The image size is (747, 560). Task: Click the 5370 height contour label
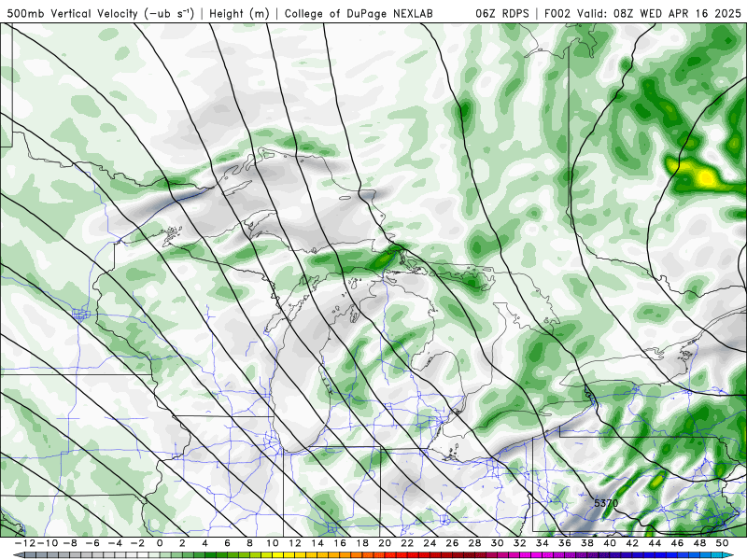(x=606, y=503)
